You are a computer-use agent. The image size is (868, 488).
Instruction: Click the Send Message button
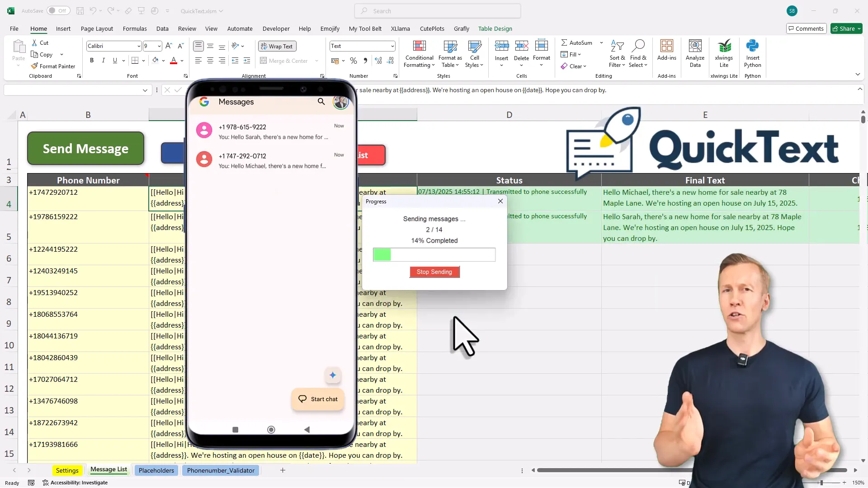pyautogui.click(x=85, y=148)
